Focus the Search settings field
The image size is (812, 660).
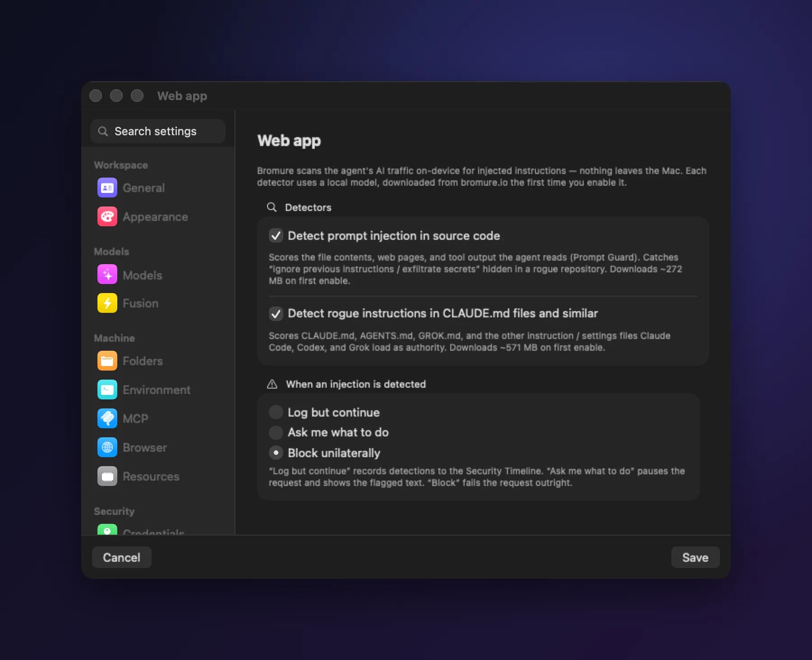pos(158,131)
